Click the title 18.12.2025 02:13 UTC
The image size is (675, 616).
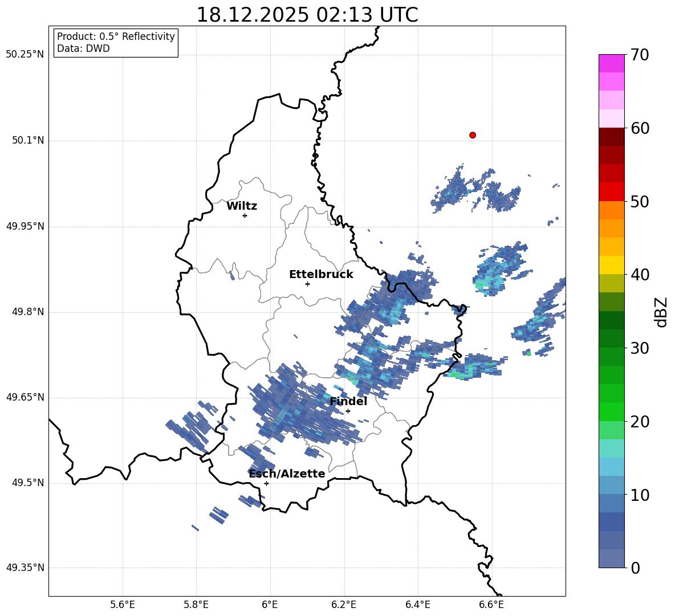point(307,15)
